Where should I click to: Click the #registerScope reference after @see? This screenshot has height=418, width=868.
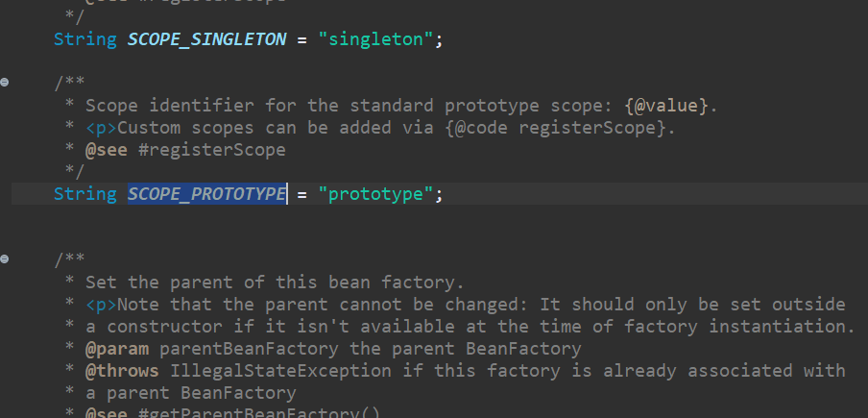pyautogui.click(x=212, y=150)
